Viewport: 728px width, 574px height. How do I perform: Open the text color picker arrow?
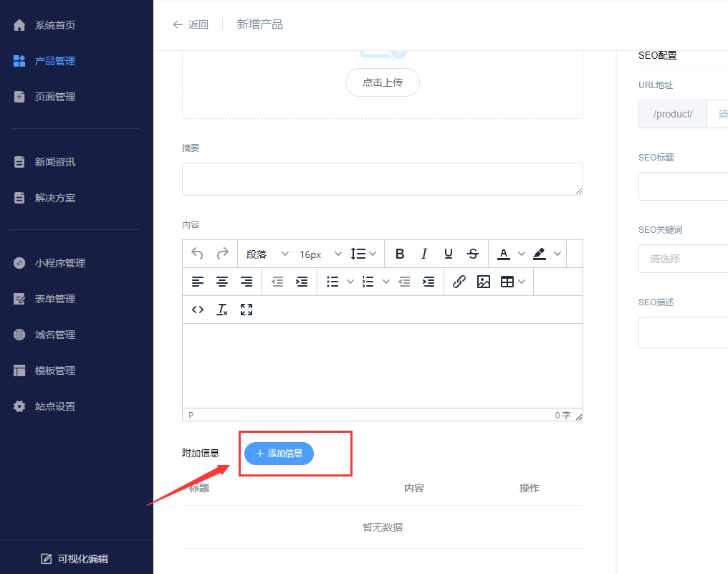pos(522,254)
